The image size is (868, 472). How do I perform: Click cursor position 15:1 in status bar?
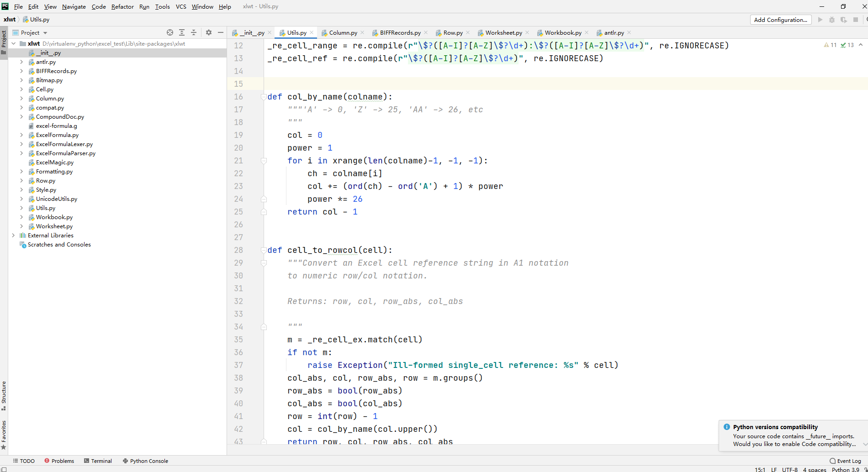760,469
